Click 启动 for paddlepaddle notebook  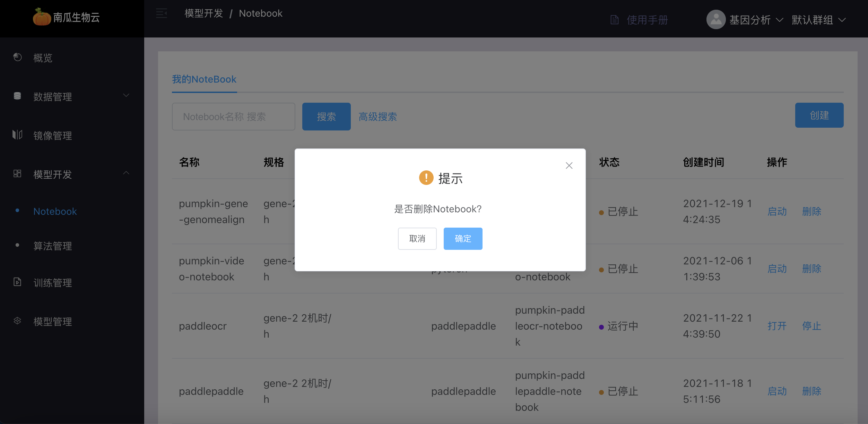click(x=777, y=391)
